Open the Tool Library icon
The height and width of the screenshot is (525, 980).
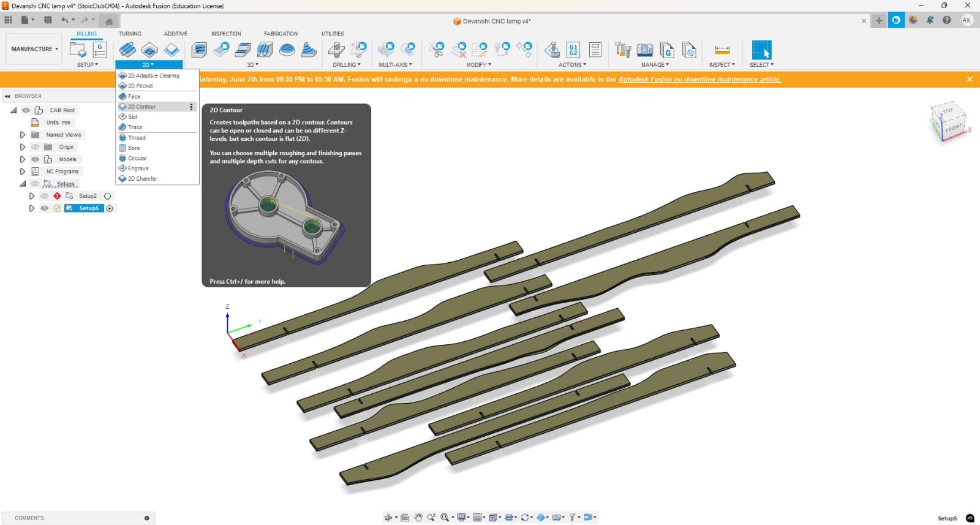(x=623, y=50)
